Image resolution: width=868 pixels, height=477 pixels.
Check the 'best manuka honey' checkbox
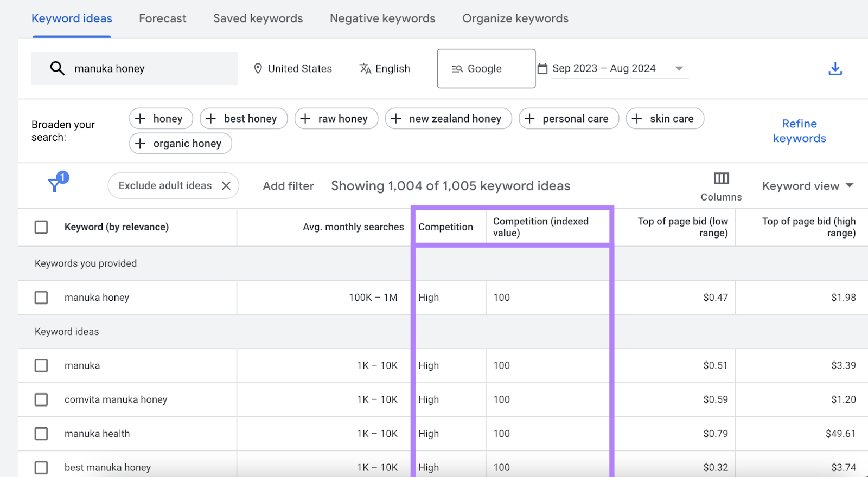tap(41, 467)
